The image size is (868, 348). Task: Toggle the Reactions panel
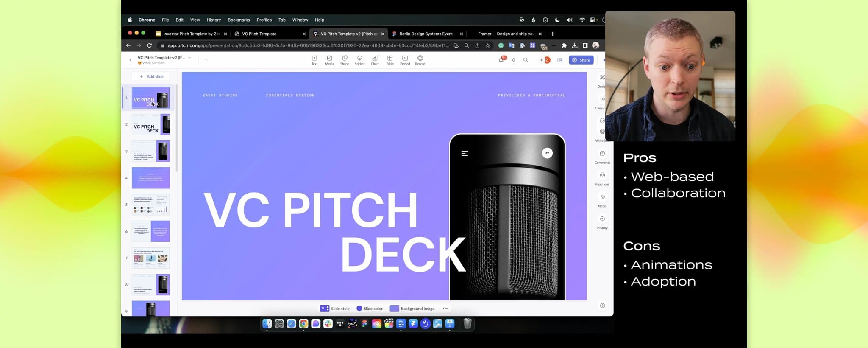pyautogui.click(x=602, y=178)
